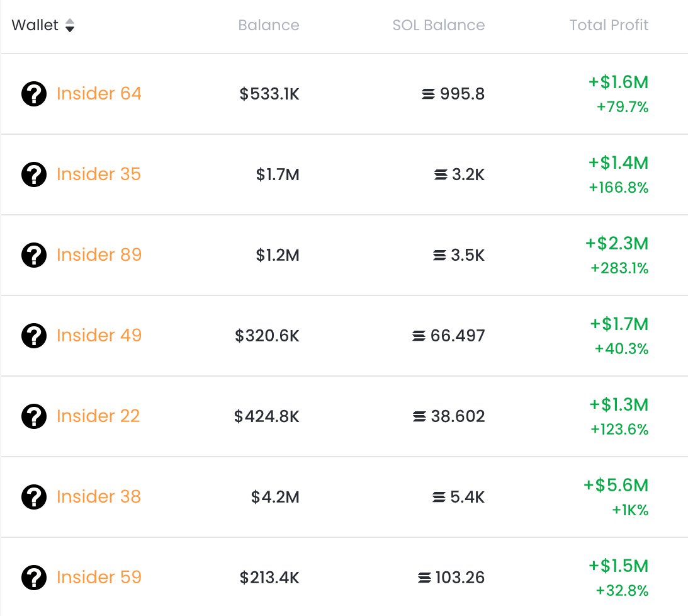Click the $320.6K balance of Insider 49

pos(267,336)
